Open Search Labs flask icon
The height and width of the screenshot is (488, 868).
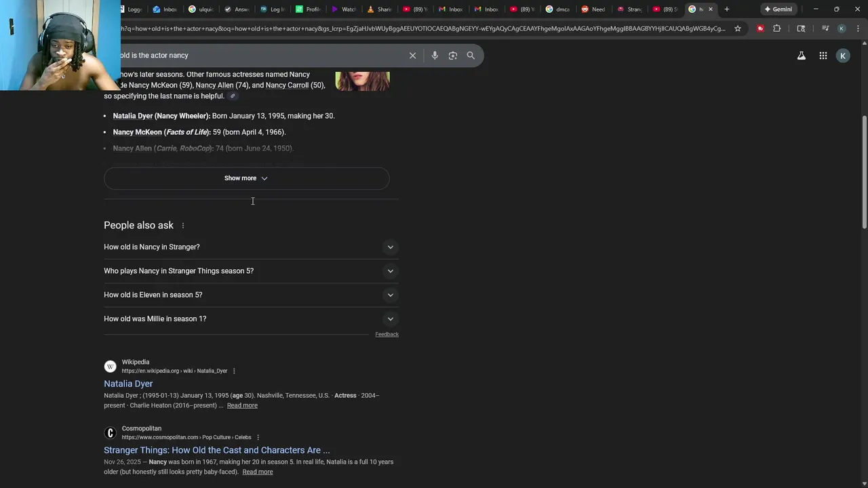(x=802, y=56)
